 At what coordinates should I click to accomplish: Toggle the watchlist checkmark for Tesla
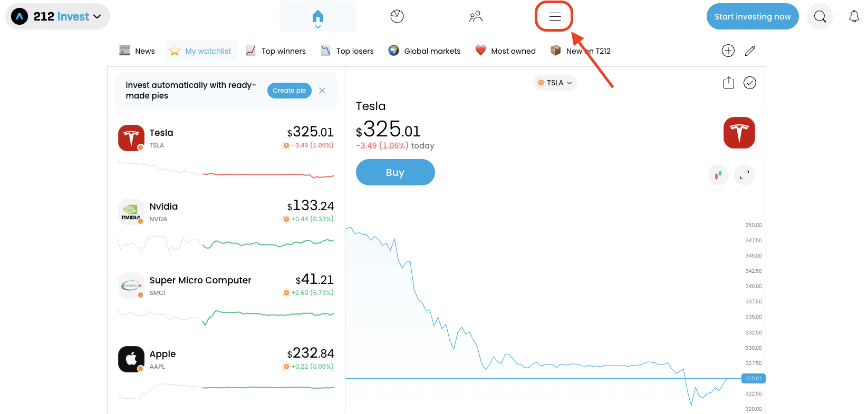(x=749, y=83)
